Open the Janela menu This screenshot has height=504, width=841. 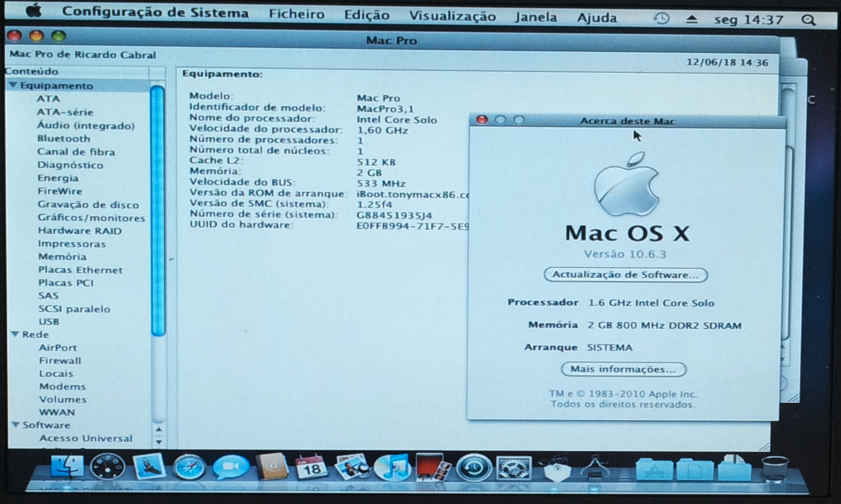tap(536, 17)
